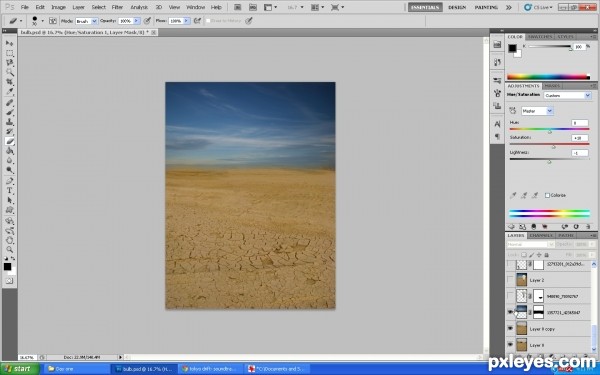Select the Crop tool
This screenshot has width=600, height=375.
point(10,82)
